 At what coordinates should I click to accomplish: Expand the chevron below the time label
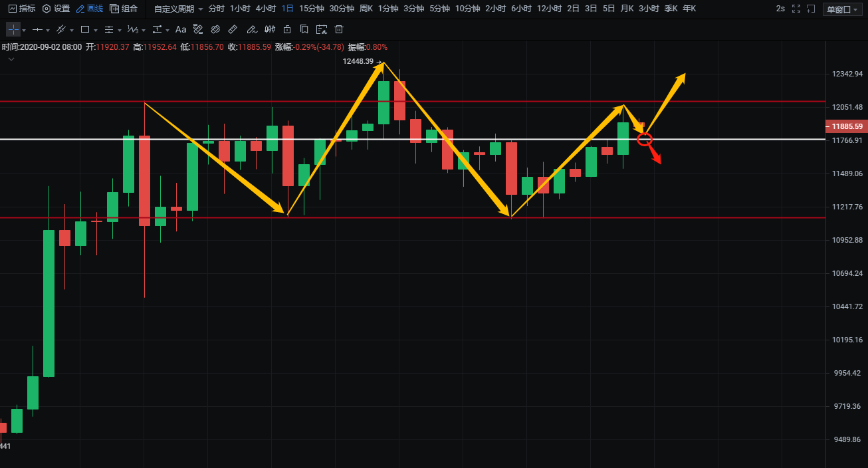pos(11,59)
